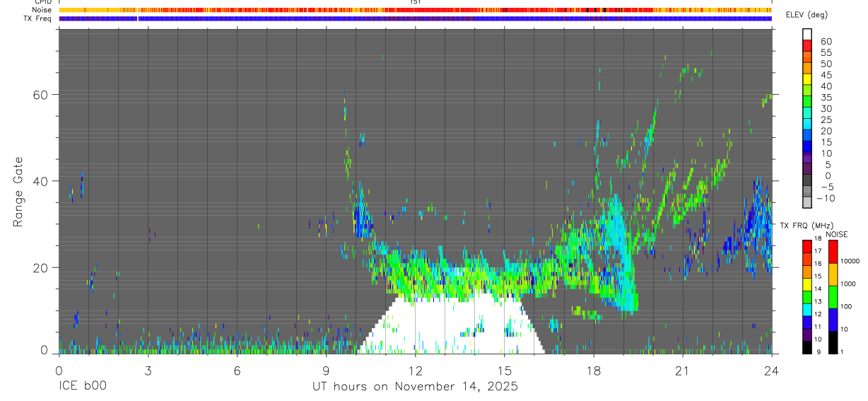This screenshot has width=868, height=401.
Task: Click the "CPID" row label
Action: click(x=43, y=2)
